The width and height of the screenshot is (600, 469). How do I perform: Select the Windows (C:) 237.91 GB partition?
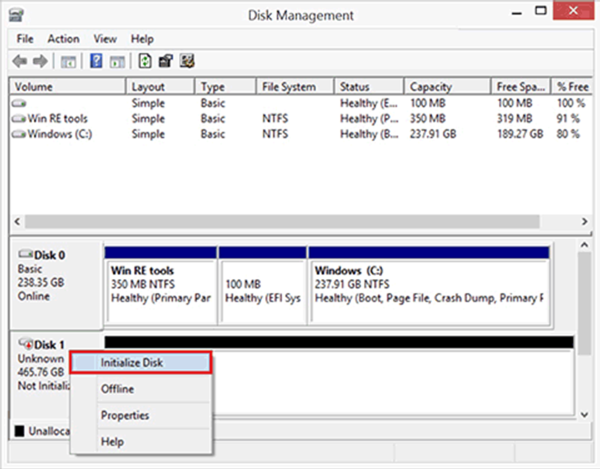(x=429, y=286)
